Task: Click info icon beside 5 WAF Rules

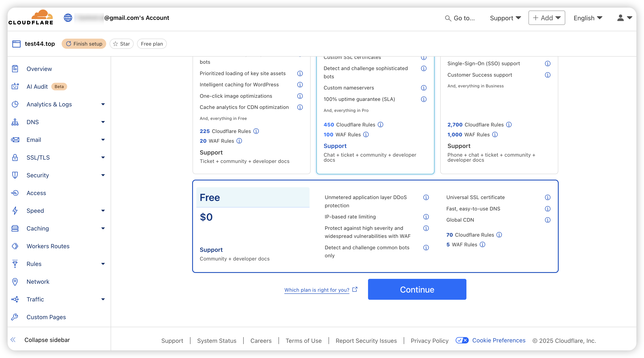Action: click(x=482, y=244)
